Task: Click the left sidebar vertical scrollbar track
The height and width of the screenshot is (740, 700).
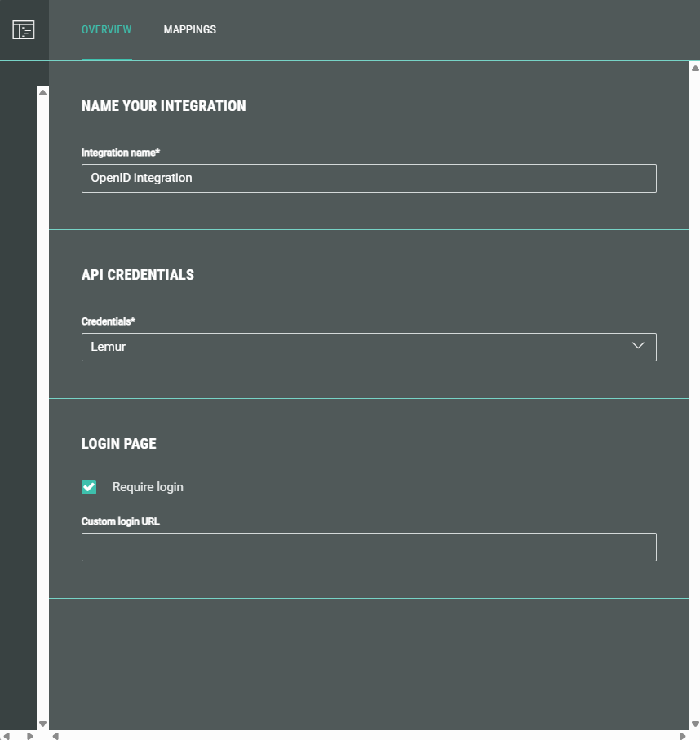Action: [42, 408]
